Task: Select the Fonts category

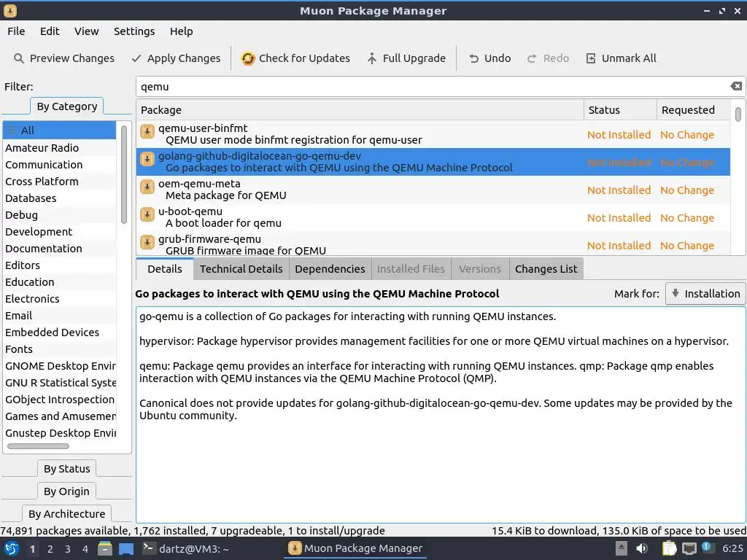Action: 60,349
